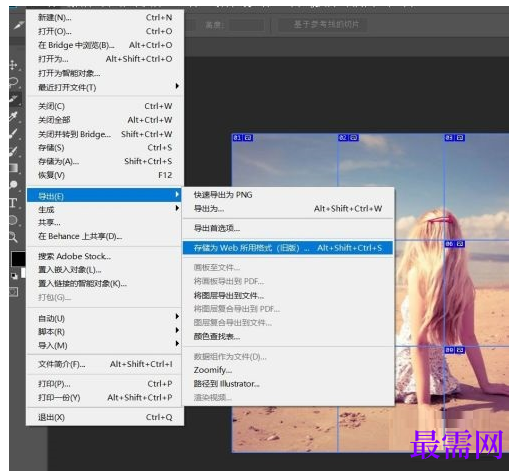Select the Type tool
The width and height of the screenshot is (522, 476).
tap(14, 203)
